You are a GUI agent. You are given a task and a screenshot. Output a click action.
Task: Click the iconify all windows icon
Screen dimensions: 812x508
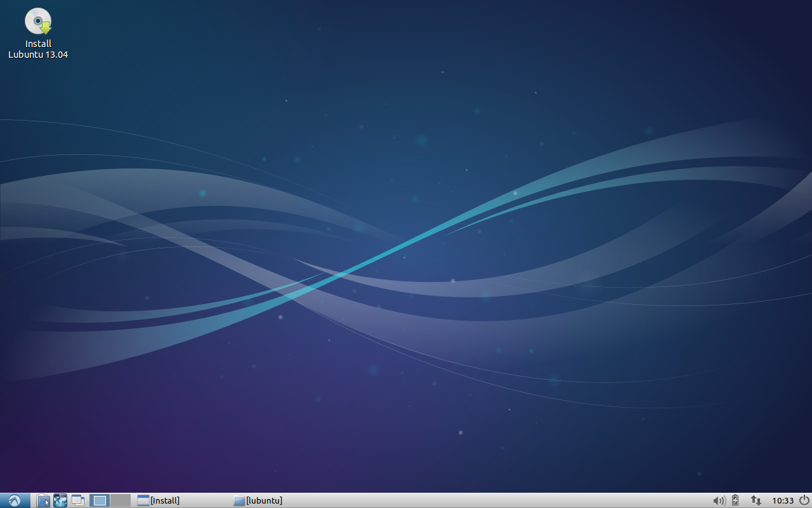click(78, 500)
